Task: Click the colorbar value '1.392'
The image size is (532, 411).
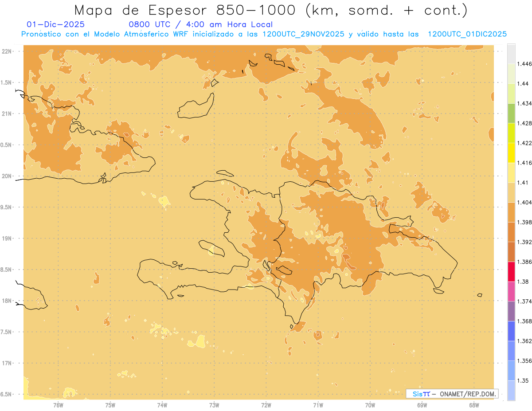Action: click(525, 242)
